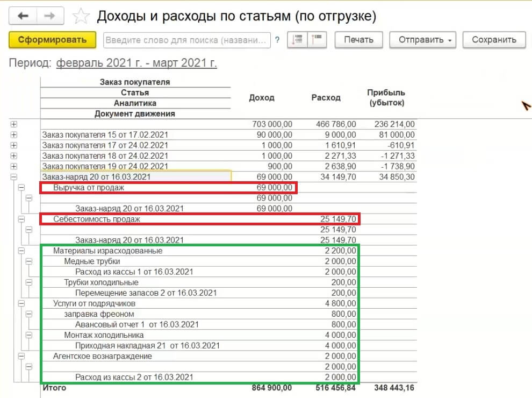Collapse the Монтаж холодильника subgroup

pos(29,335)
